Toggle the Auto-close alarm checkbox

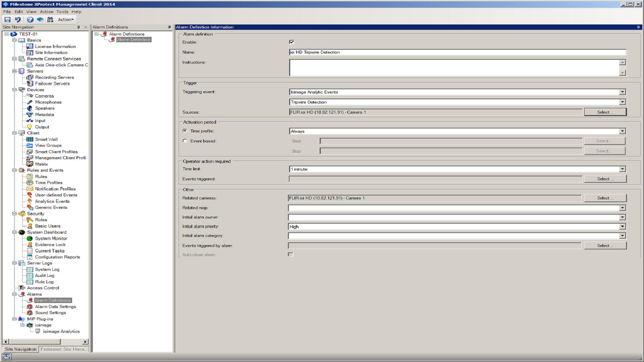tap(290, 255)
